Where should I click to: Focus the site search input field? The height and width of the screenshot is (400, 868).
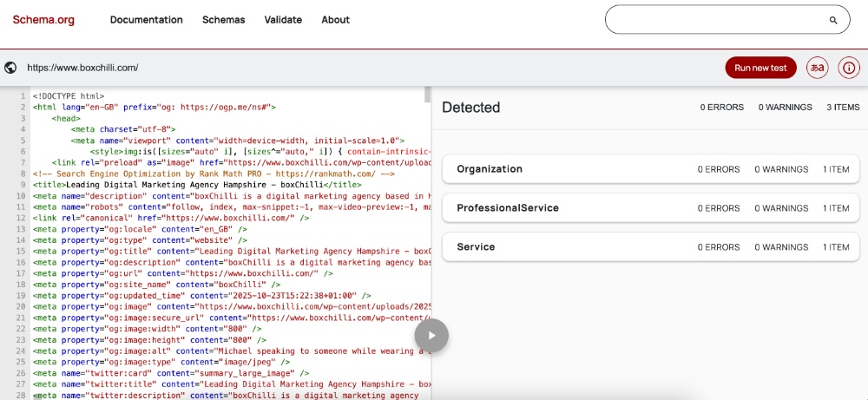coord(727,20)
